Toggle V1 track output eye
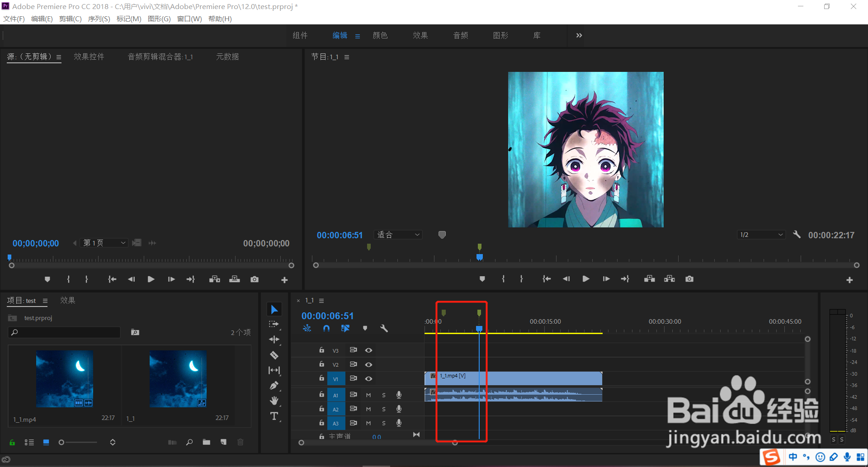Image resolution: width=868 pixels, height=467 pixels. point(369,379)
